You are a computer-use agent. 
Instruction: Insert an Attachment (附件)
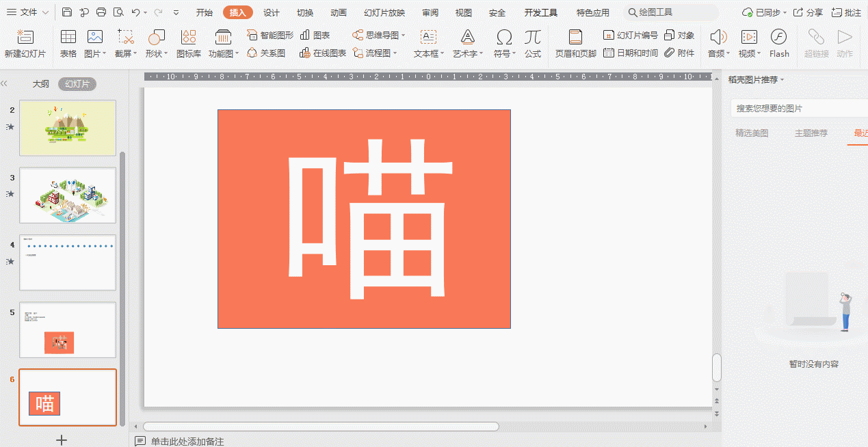(x=679, y=53)
